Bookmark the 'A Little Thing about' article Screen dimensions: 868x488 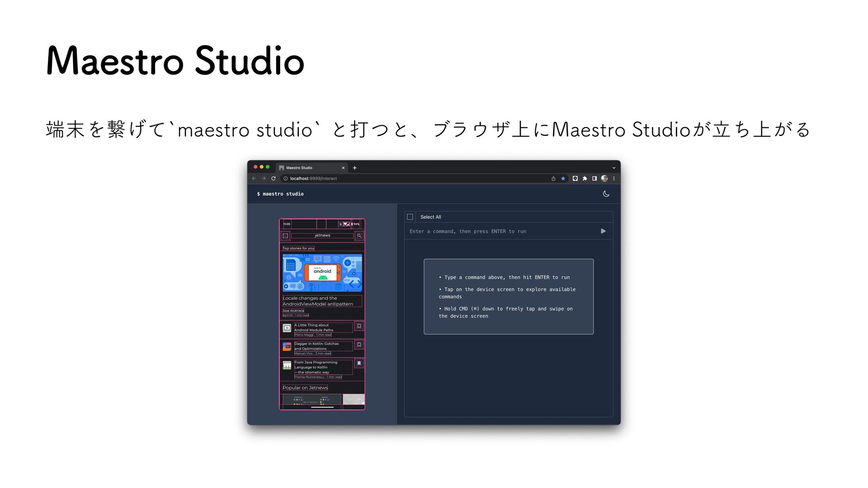(359, 326)
